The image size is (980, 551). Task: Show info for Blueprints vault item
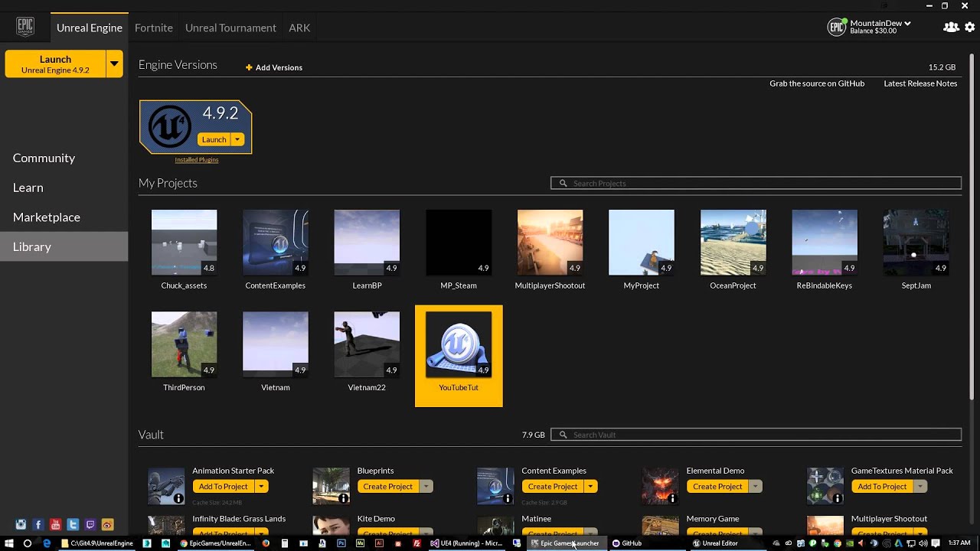pyautogui.click(x=344, y=499)
